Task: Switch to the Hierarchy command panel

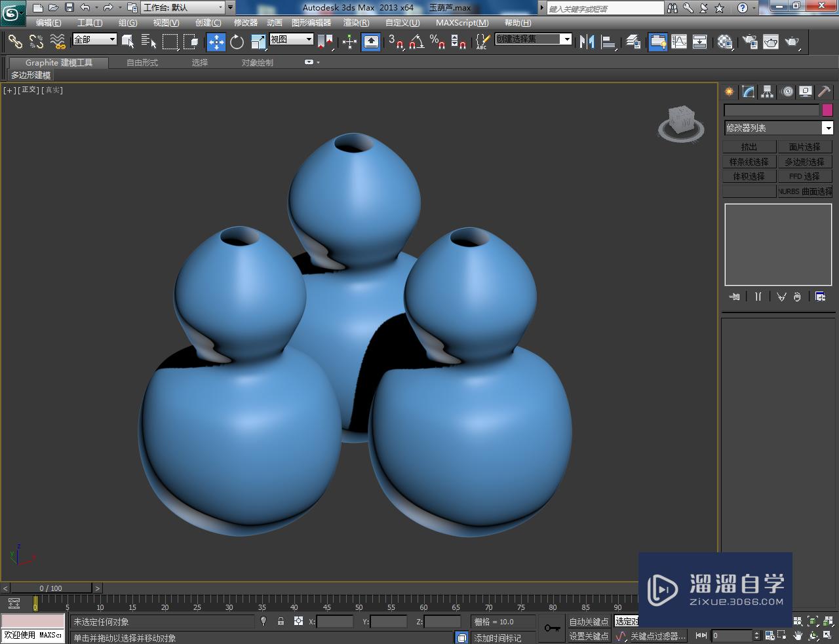Action: point(767,92)
